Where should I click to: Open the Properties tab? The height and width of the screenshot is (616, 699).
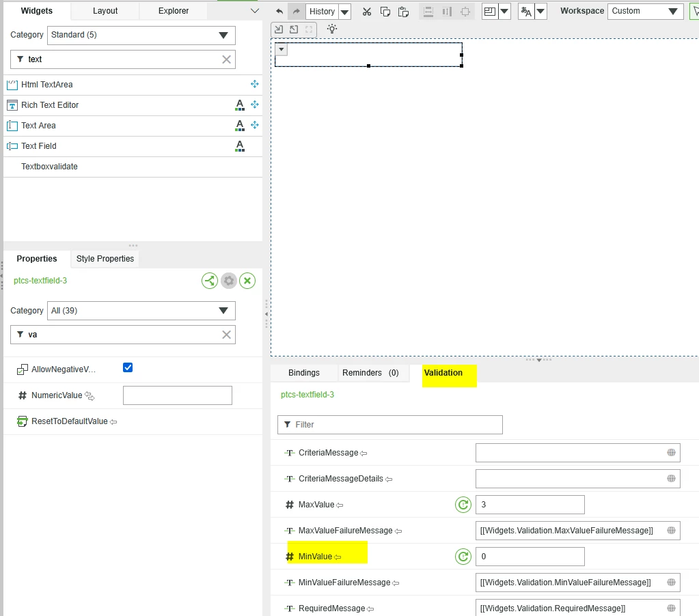click(36, 259)
